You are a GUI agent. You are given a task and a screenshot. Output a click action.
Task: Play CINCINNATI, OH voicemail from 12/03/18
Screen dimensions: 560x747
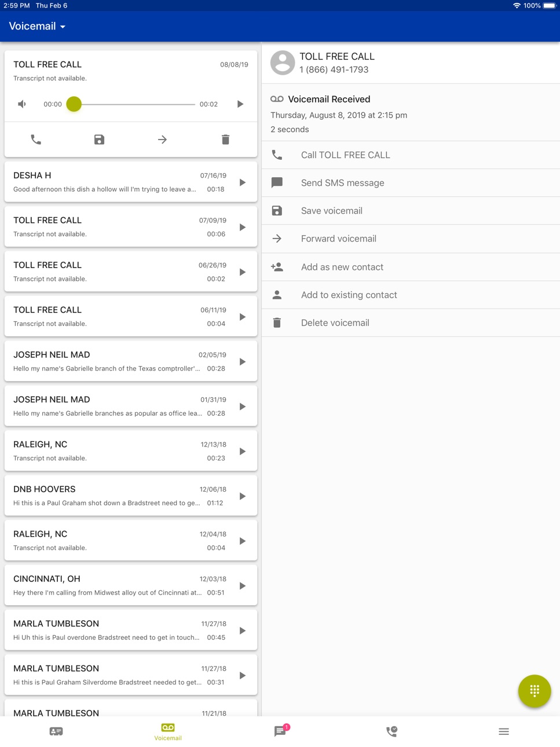coord(243,586)
